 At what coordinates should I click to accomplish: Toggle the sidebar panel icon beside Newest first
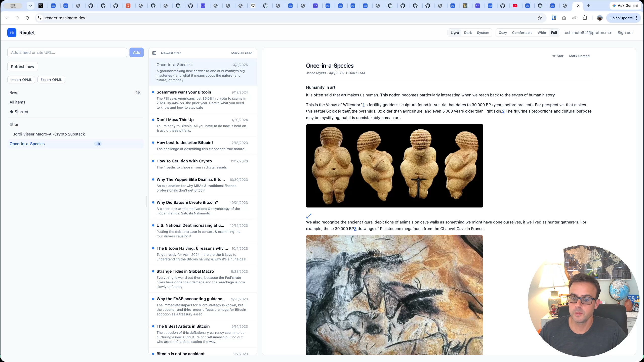click(x=154, y=53)
